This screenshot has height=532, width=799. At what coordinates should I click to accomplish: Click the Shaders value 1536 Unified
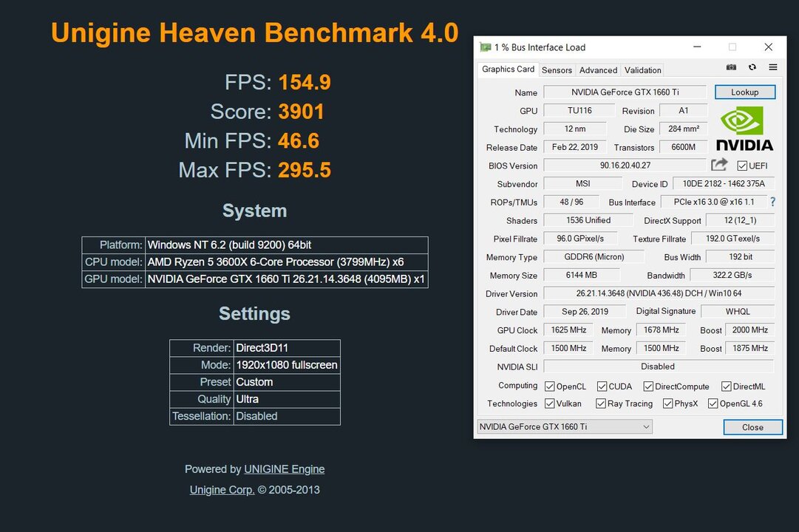click(588, 220)
